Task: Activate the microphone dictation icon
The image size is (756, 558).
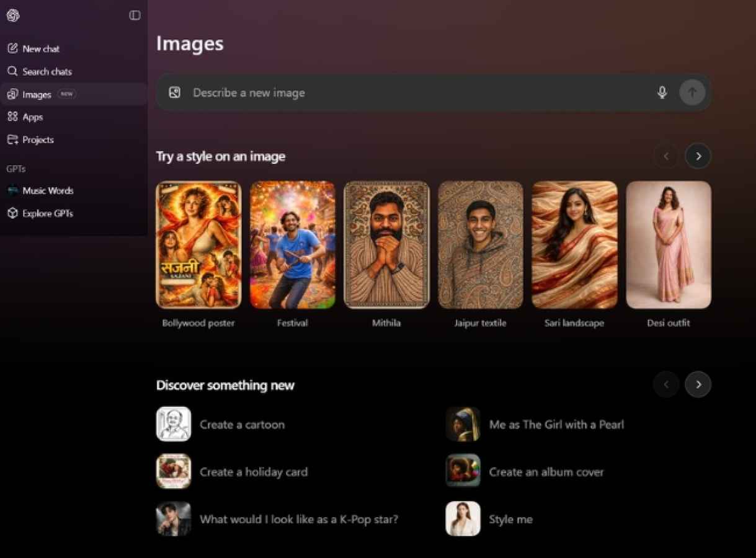Action: coord(662,92)
